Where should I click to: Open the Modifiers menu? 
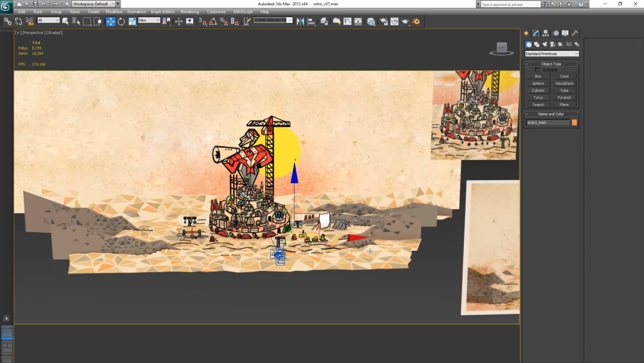coord(114,11)
